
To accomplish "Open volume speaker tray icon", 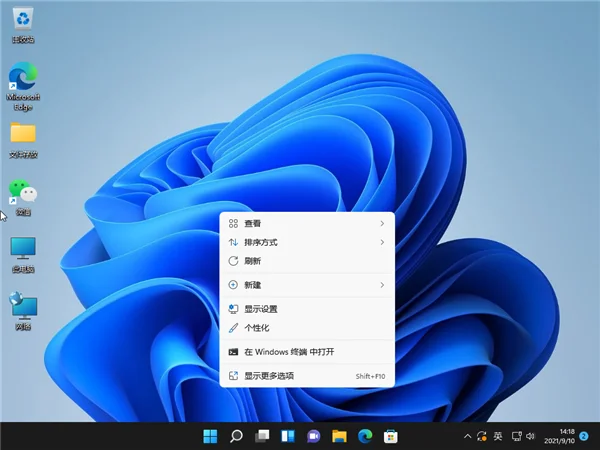I will click(530, 436).
